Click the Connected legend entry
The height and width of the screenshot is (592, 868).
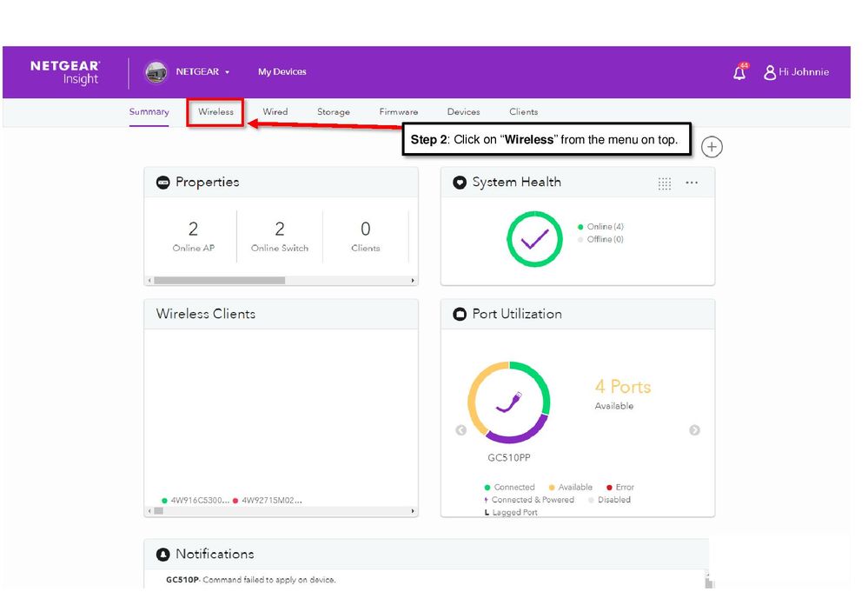[x=509, y=488]
